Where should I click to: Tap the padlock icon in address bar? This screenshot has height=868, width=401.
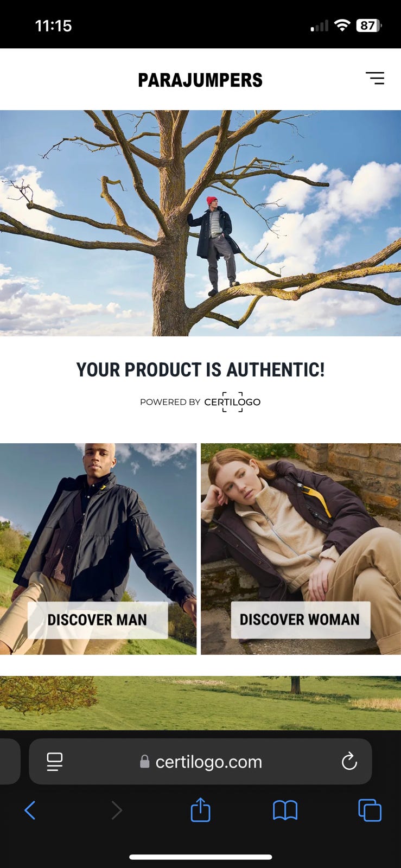pyautogui.click(x=144, y=762)
